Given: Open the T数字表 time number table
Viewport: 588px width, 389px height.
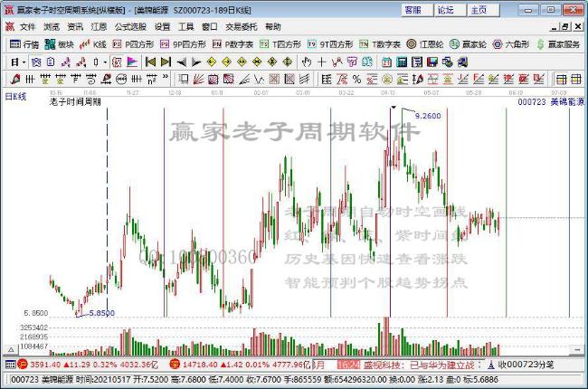Looking at the screenshot, I should click(x=380, y=44).
